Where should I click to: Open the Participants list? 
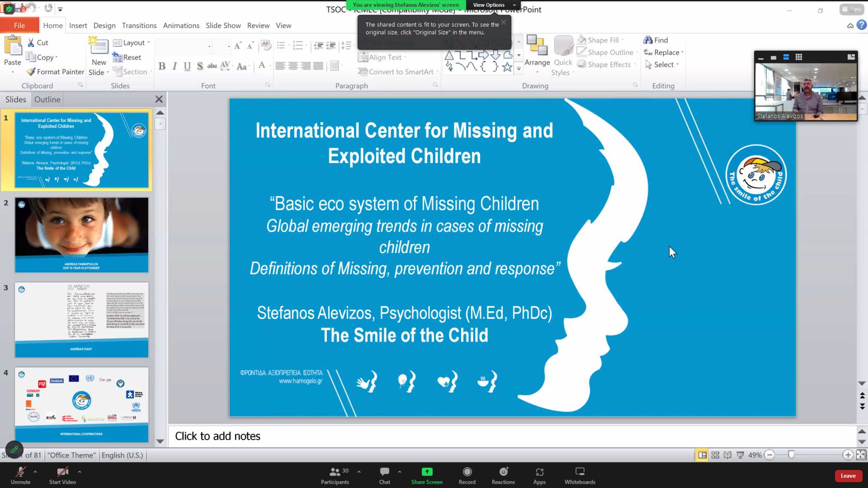click(x=335, y=475)
